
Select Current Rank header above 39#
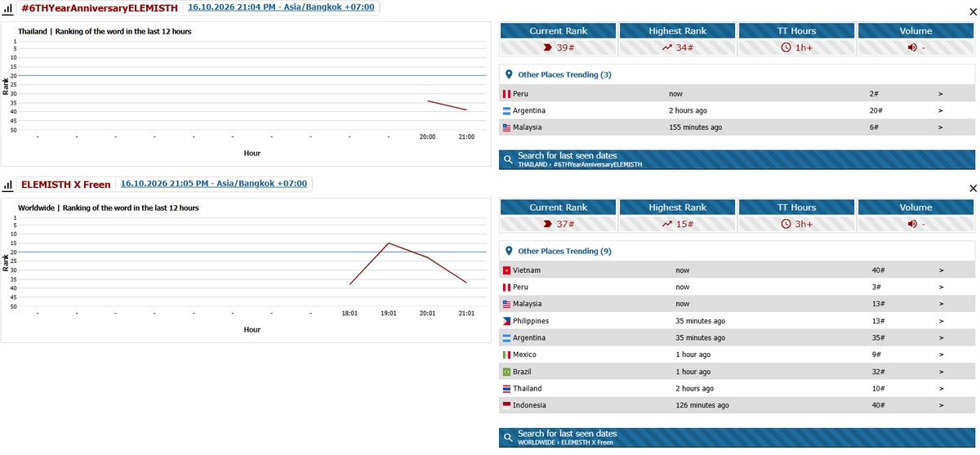tap(559, 31)
